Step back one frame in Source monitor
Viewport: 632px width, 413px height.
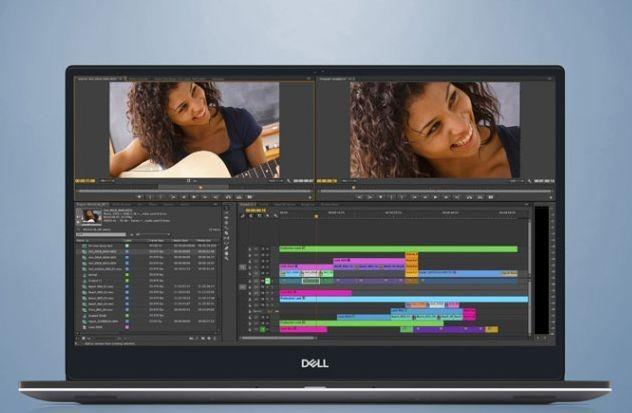click(x=184, y=197)
